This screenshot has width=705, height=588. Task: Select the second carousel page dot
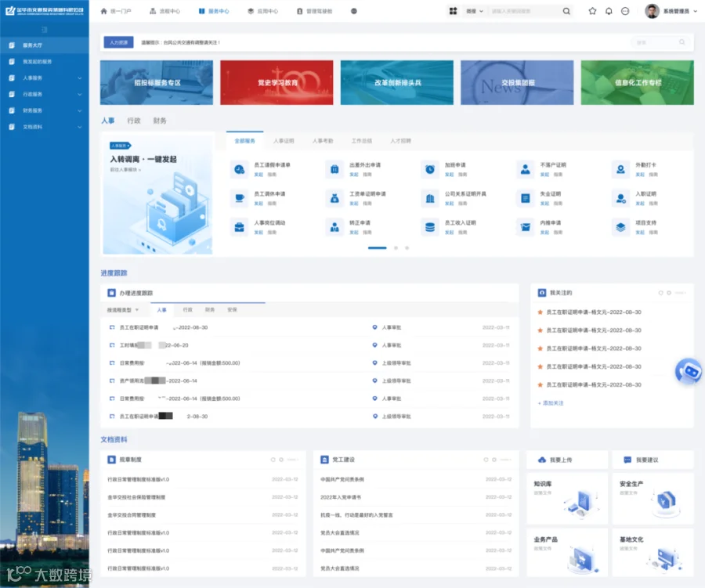(396, 247)
